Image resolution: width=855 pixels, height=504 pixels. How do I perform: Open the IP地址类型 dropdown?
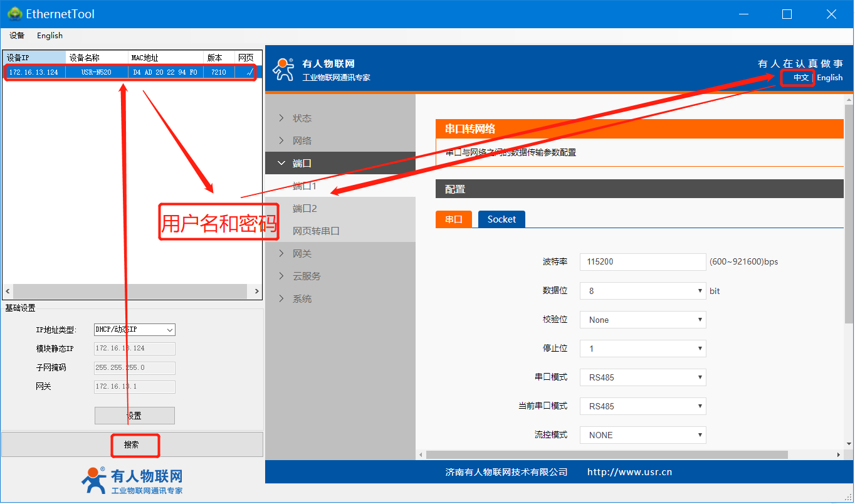pos(134,330)
